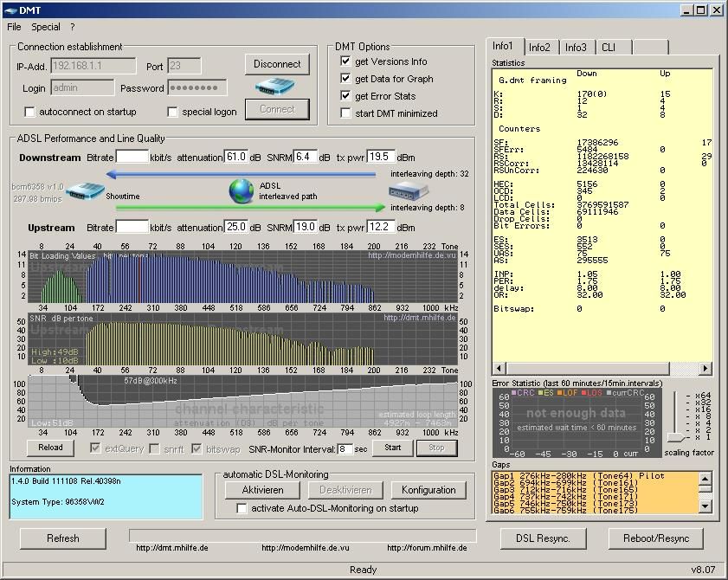The width and height of the screenshot is (728, 580).
Task: Click the globe ADSL icon
Action: tap(242, 191)
